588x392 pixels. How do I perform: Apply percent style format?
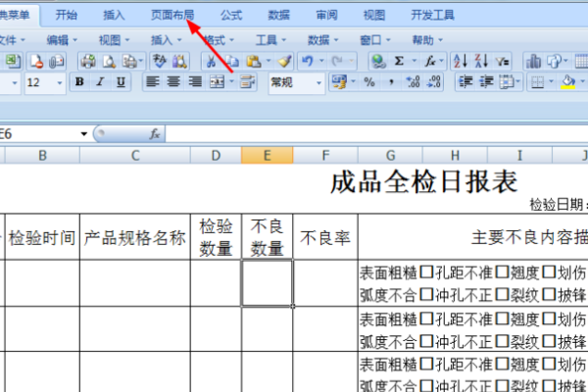pyautogui.click(x=369, y=81)
